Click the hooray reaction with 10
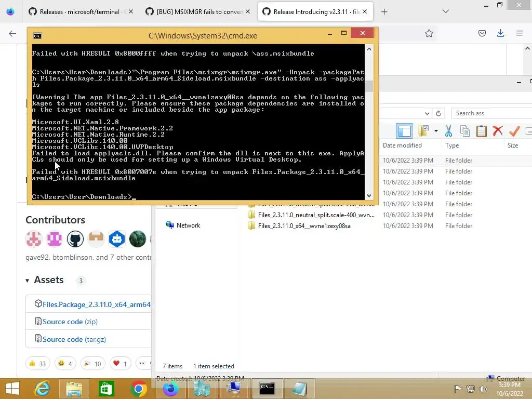 click(x=93, y=364)
